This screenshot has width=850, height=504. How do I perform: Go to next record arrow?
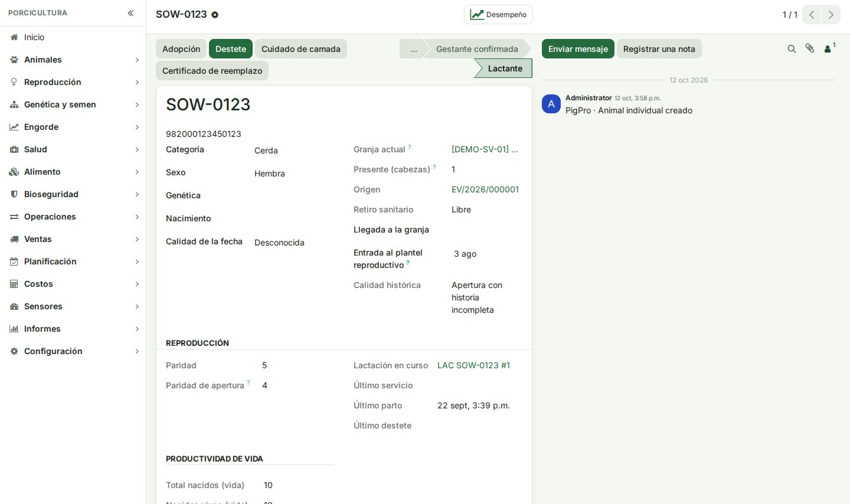831,15
